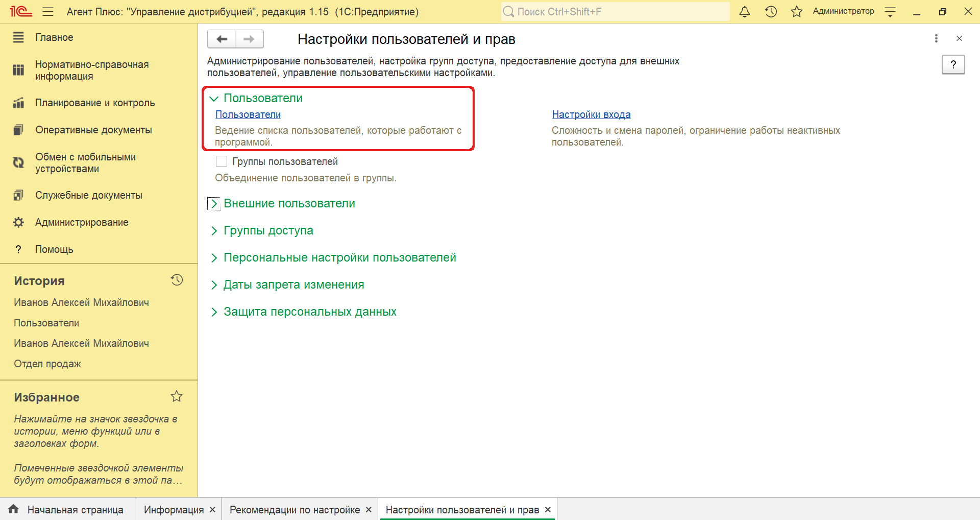Open the Пользователи link
The height and width of the screenshot is (520, 980).
tap(248, 114)
